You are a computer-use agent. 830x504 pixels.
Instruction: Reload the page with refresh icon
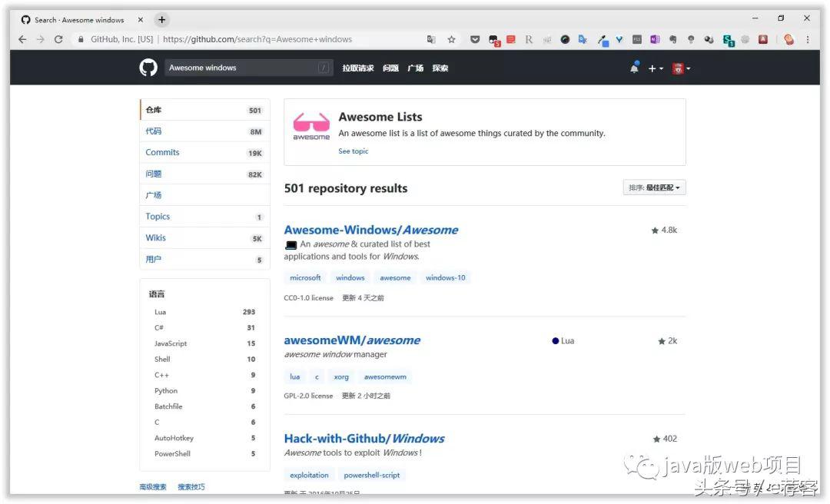click(x=58, y=39)
